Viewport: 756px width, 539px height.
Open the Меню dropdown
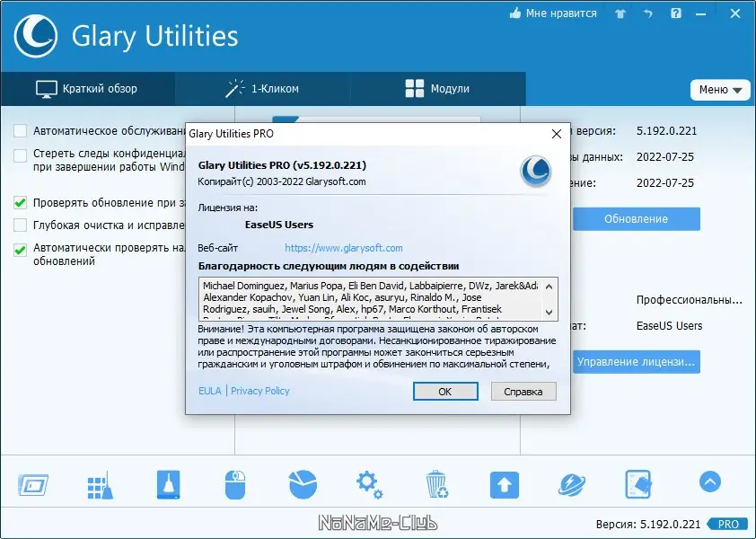point(719,90)
